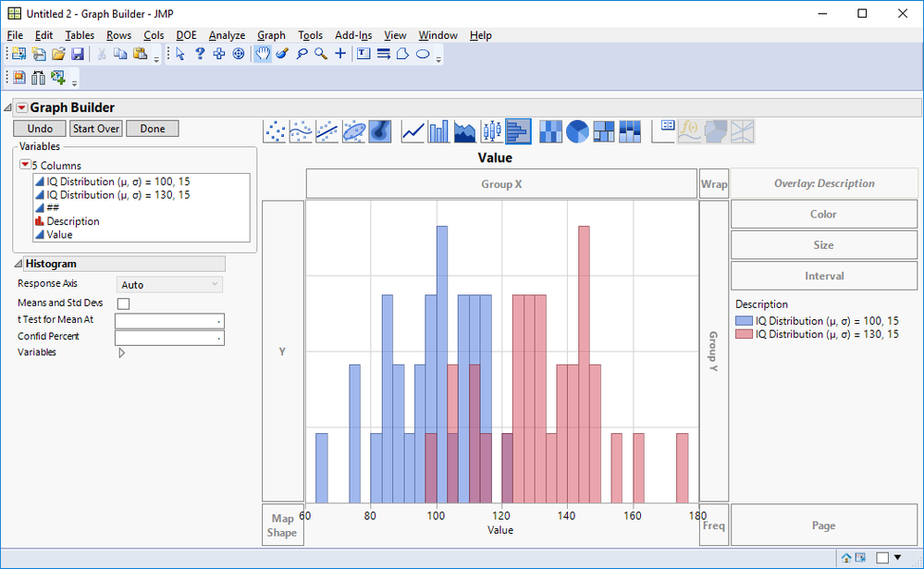Image resolution: width=924 pixels, height=569 pixels.
Task: Open the Graph Builder red triangle menu
Action: [22, 107]
